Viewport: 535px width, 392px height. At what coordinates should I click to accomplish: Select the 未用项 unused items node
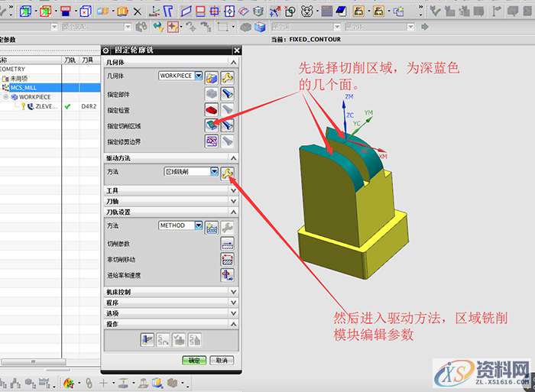pos(19,78)
